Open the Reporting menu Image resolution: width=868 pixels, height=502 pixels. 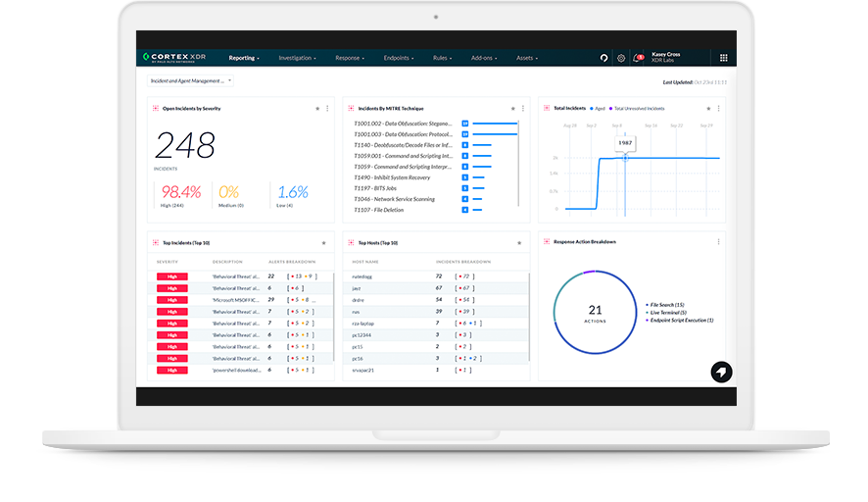point(244,58)
